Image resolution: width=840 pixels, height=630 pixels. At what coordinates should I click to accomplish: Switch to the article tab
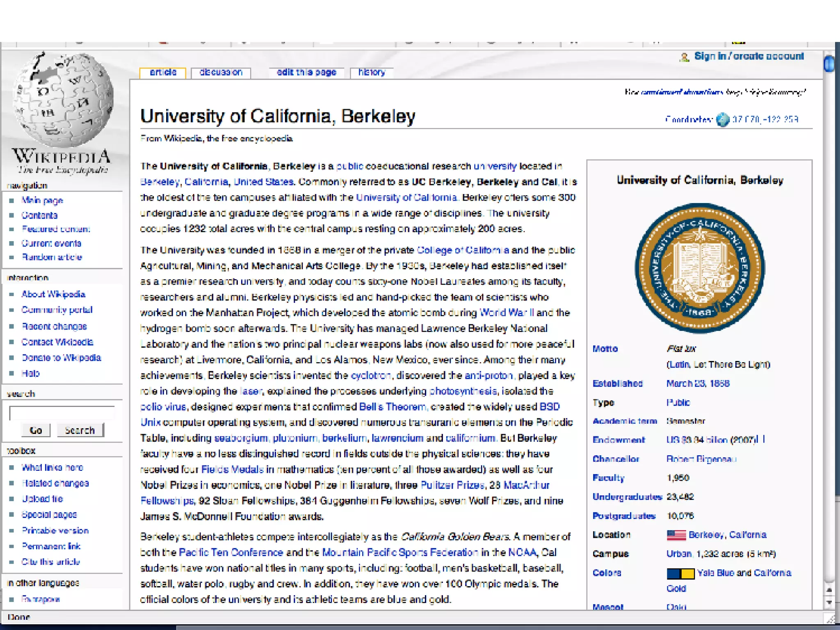coord(163,73)
